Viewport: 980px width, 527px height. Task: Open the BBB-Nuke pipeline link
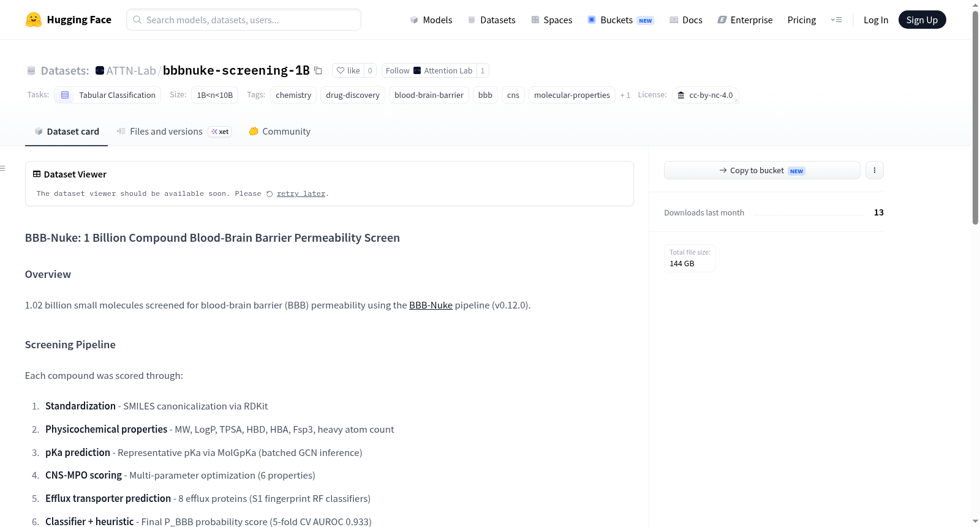(x=431, y=305)
